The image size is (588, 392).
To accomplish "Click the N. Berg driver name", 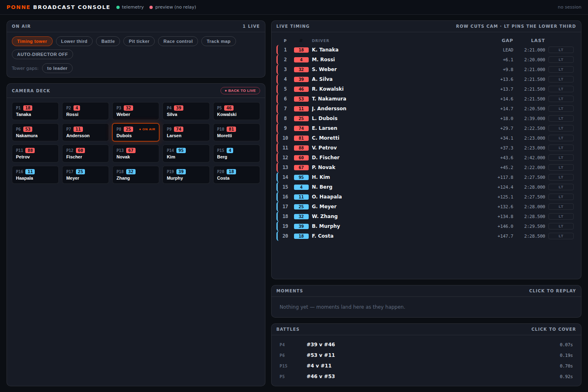I will [322, 187].
